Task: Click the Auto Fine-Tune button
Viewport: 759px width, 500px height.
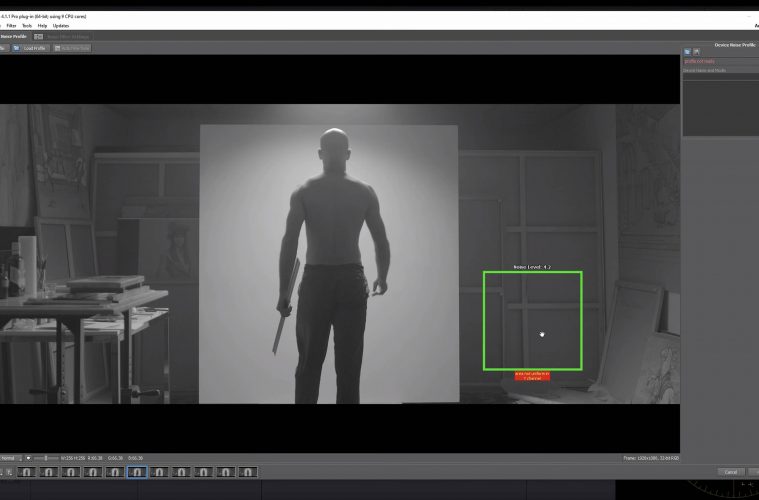Action: coord(72,47)
